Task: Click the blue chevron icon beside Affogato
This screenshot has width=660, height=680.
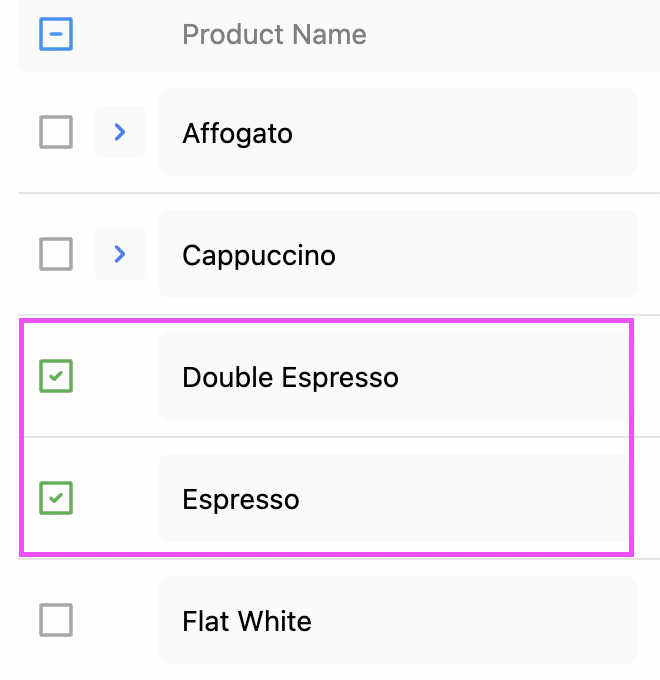Action: 120,132
